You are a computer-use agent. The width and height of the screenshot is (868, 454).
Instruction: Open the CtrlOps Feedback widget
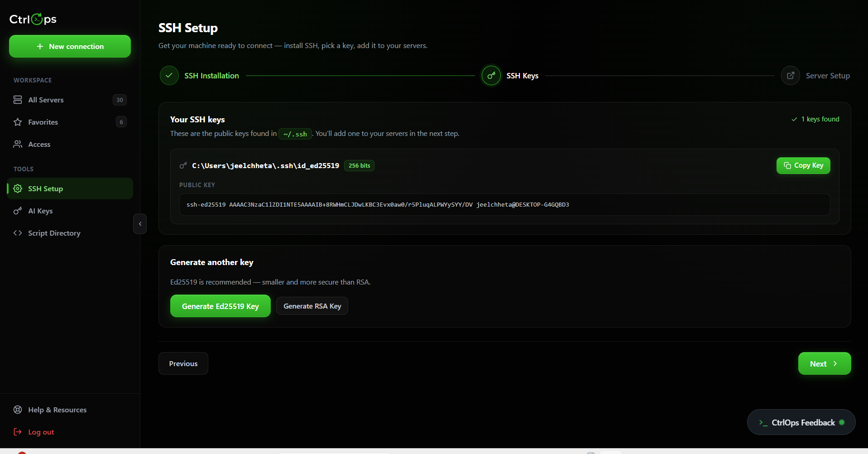[x=801, y=422]
